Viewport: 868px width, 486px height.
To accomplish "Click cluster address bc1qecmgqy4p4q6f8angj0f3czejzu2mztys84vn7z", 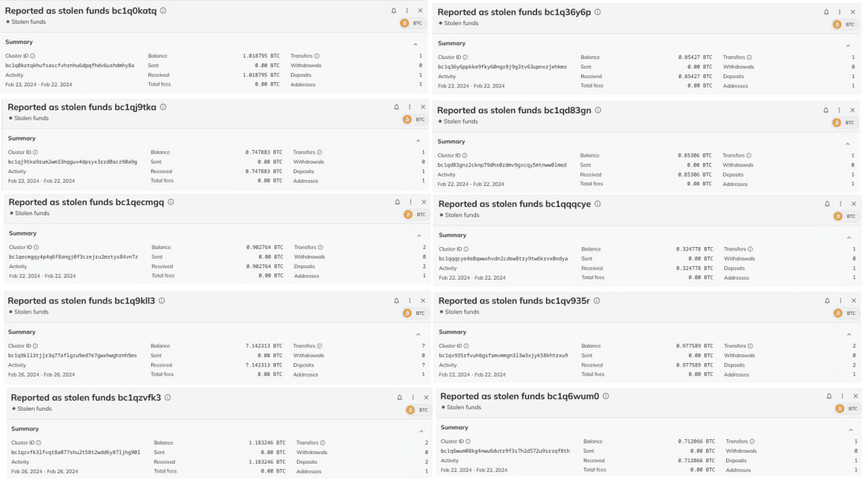I will click(73, 257).
